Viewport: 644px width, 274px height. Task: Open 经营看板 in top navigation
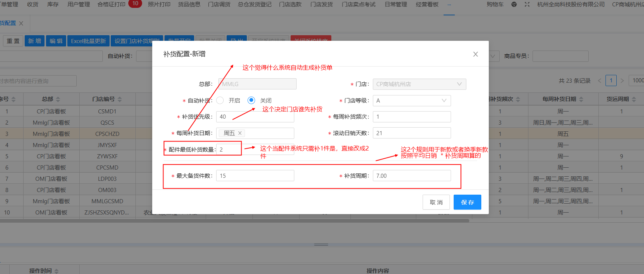(x=427, y=4)
